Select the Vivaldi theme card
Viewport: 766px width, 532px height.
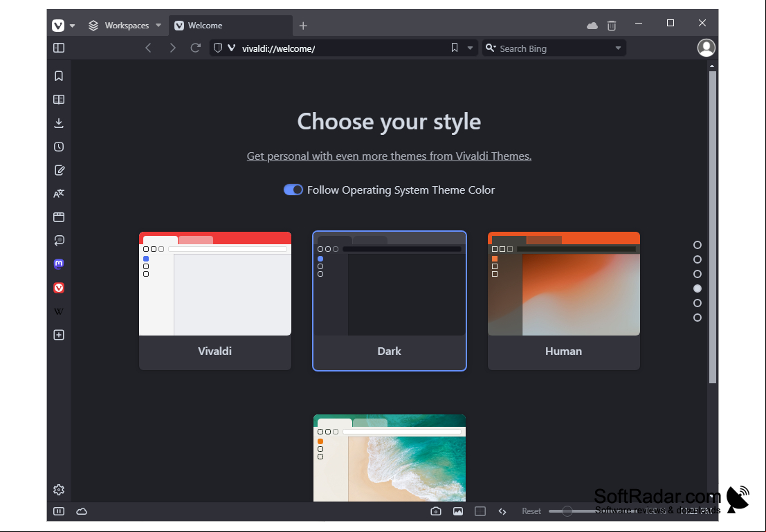click(x=215, y=301)
